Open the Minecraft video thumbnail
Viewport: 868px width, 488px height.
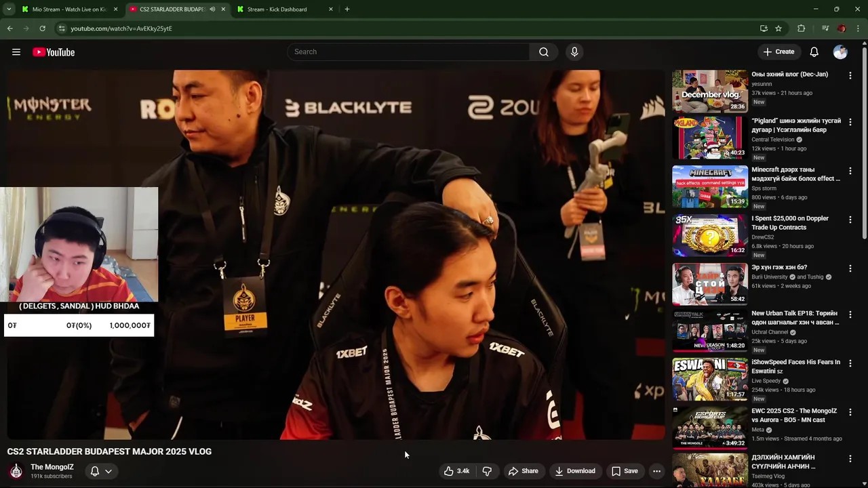click(x=710, y=186)
